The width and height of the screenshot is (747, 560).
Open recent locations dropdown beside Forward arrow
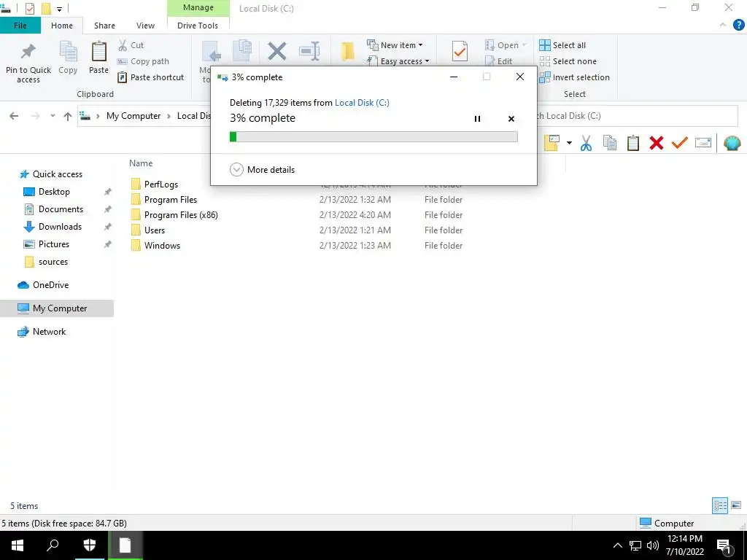(x=53, y=116)
